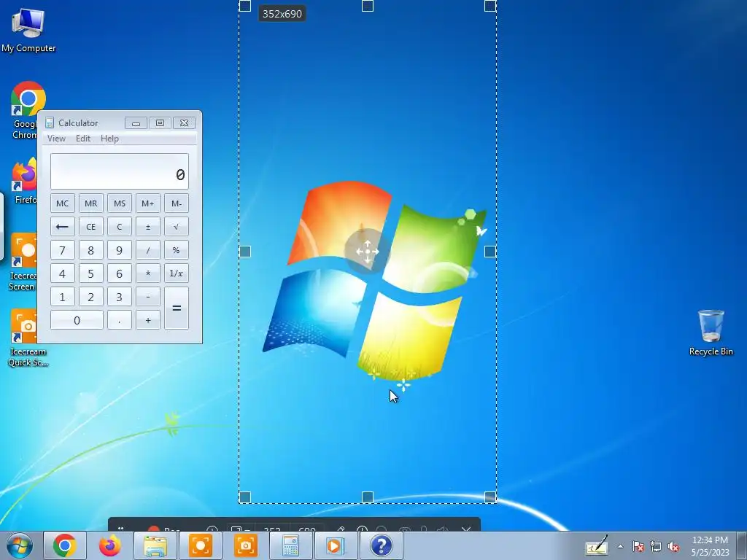Viewport: 747px width, 560px height.
Task: Click the MR memory recall button
Action: [91, 203]
